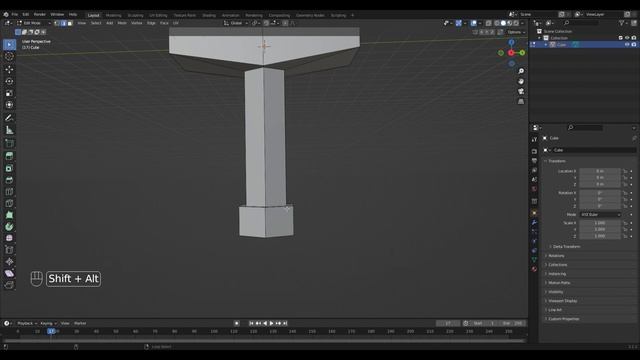Toggle camera view gizmo icon
Screen dimensions: 640x360
[521, 91]
